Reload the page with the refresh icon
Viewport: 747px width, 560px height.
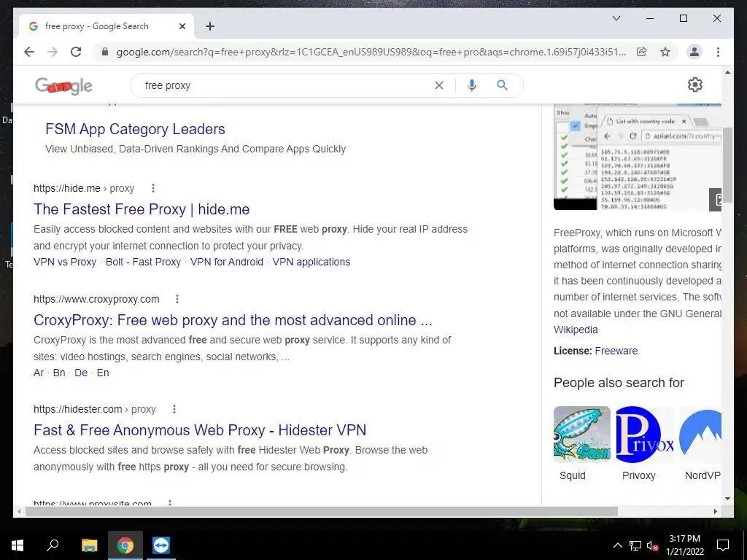pos(76,52)
